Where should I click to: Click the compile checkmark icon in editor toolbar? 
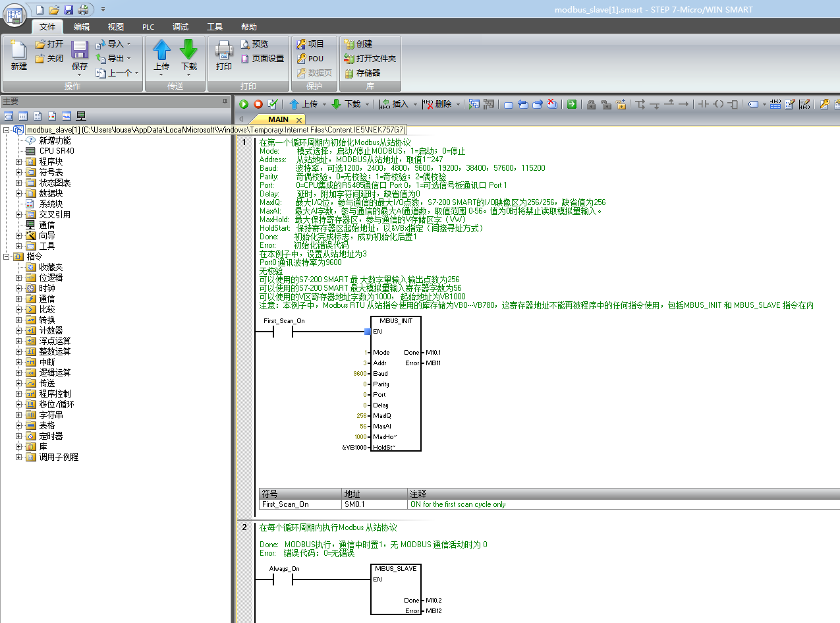(273, 104)
